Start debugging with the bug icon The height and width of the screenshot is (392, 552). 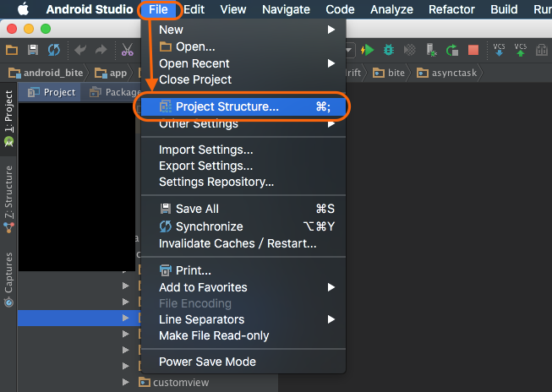coord(389,50)
